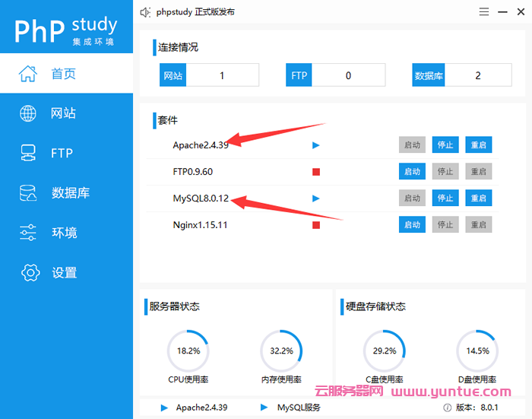Click the info icon next to version
532x419 pixels.
pos(447,408)
